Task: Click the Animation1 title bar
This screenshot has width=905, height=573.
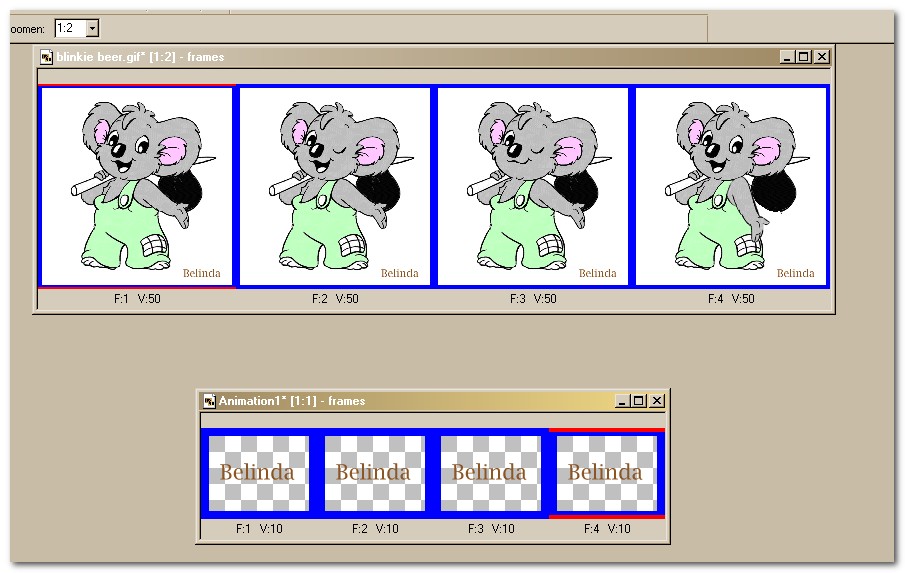Action: point(433,401)
